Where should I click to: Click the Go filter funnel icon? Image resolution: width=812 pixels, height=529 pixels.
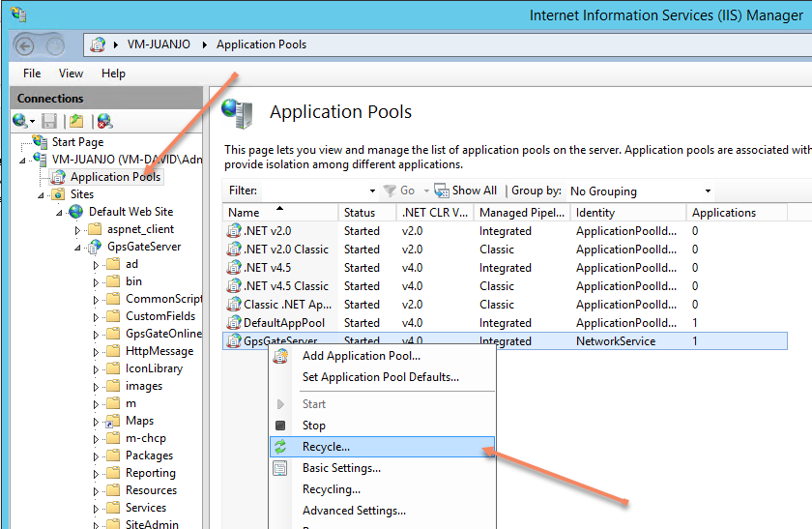pyautogui.click(x=390, y=191)
